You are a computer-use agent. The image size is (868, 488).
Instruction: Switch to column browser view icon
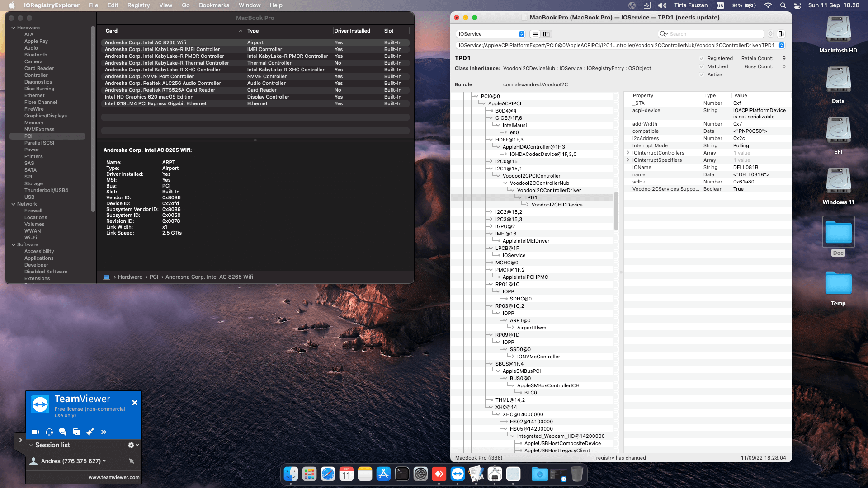(x=546, y=34)
